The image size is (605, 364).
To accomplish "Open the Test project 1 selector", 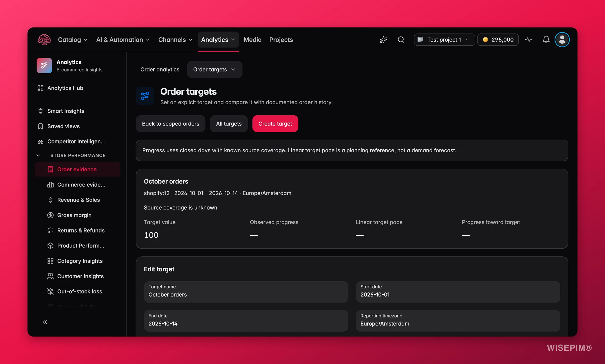I will (x=444, y=40).
